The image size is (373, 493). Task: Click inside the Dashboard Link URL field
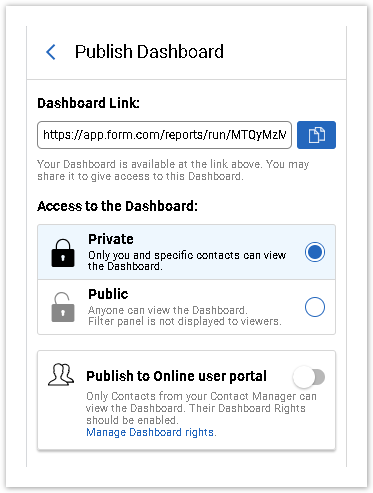click(164, 135)
